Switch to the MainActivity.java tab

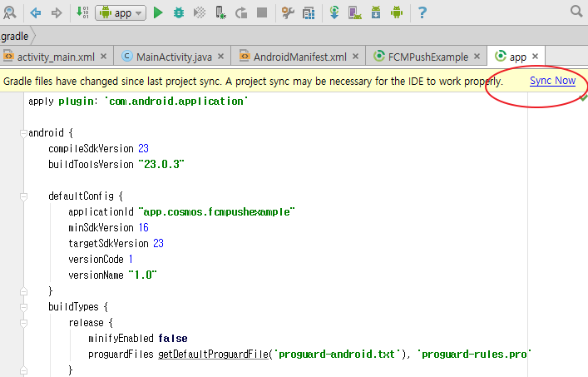pyautogui.click(x=174, y=57)
